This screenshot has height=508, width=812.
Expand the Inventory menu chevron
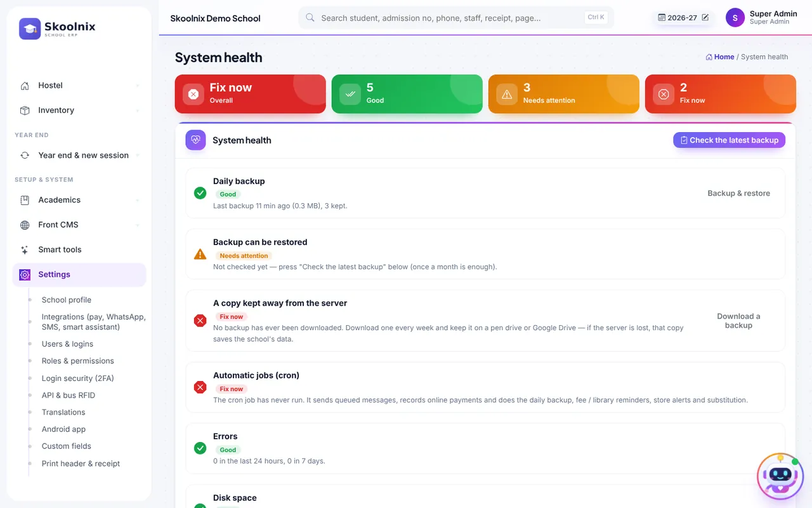coord(138,110)
